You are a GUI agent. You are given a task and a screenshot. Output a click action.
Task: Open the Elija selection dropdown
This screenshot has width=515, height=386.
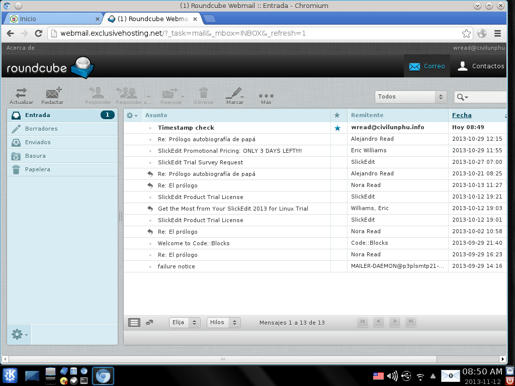click(x=184, y=322)
